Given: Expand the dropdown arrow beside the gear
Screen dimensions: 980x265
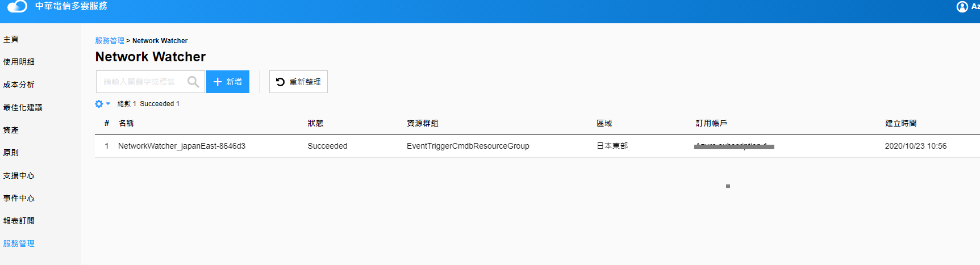Looking at the screenshot, I should tap(108, 104).
